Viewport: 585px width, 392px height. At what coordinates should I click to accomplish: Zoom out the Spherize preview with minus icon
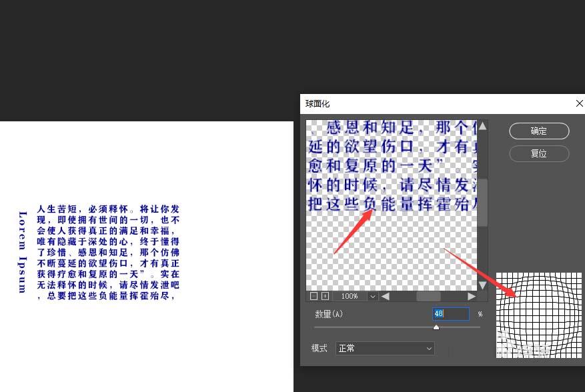point(314,296)
